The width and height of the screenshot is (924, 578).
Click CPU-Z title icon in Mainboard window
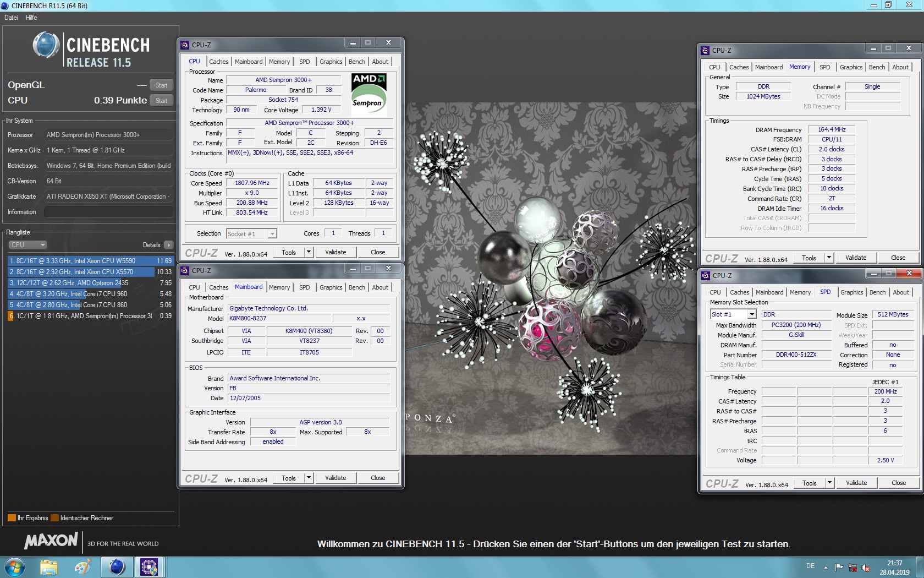[x=185, y=271]
